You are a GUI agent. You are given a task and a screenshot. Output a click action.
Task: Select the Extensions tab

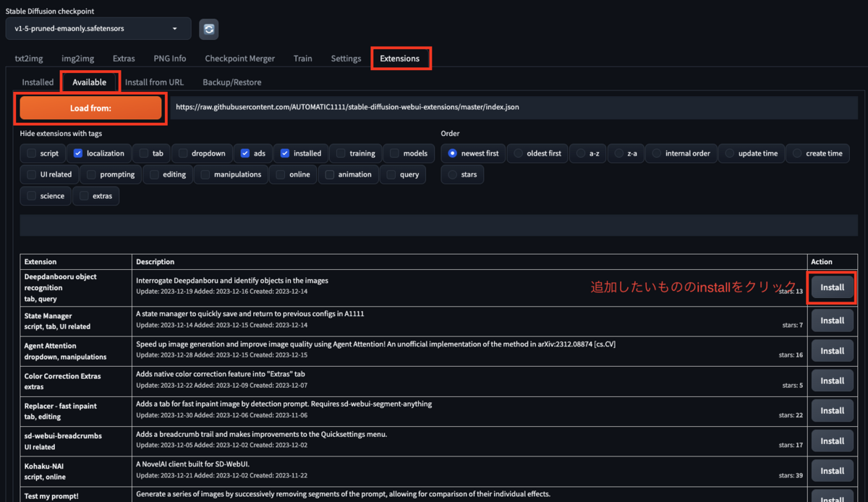(400, 58)
